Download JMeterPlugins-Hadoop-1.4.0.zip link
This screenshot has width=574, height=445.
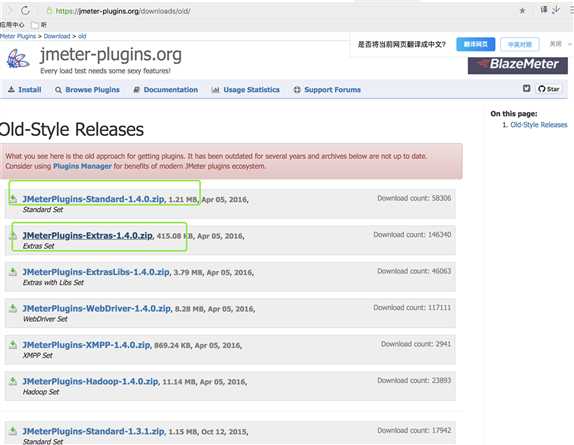coord(91,381)
